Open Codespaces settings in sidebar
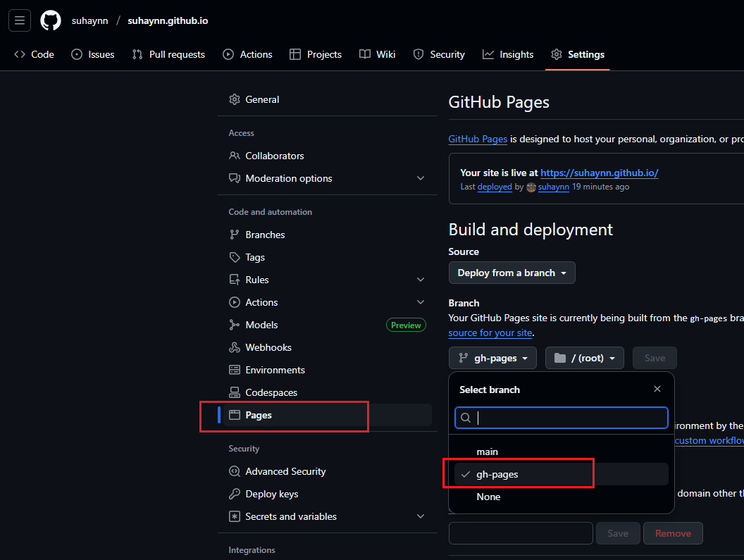744x560 pixels. tap(271, 392)
